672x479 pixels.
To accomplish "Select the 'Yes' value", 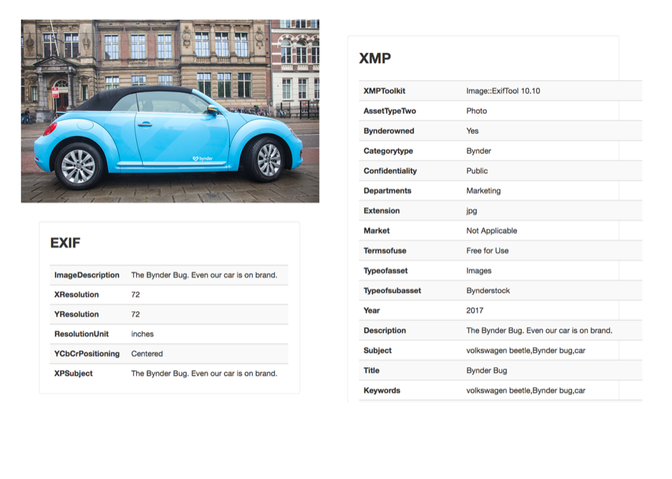I will (472, 131).
